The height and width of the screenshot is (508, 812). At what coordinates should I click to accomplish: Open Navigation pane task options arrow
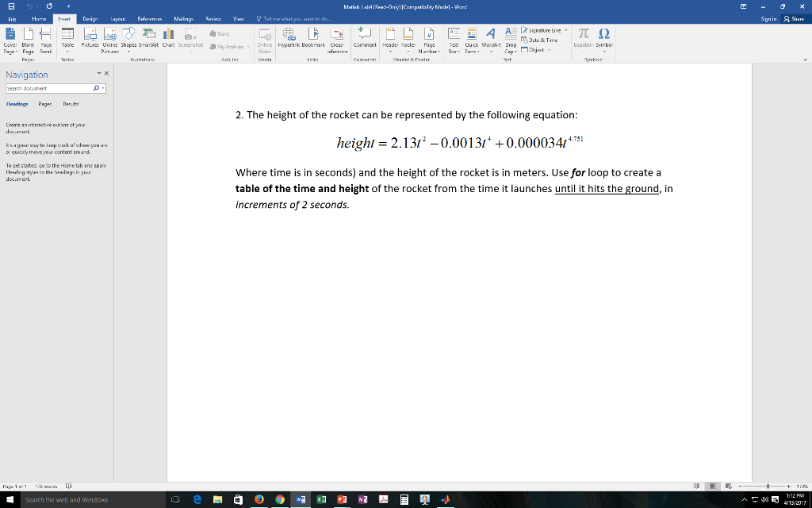pos(99,74)
